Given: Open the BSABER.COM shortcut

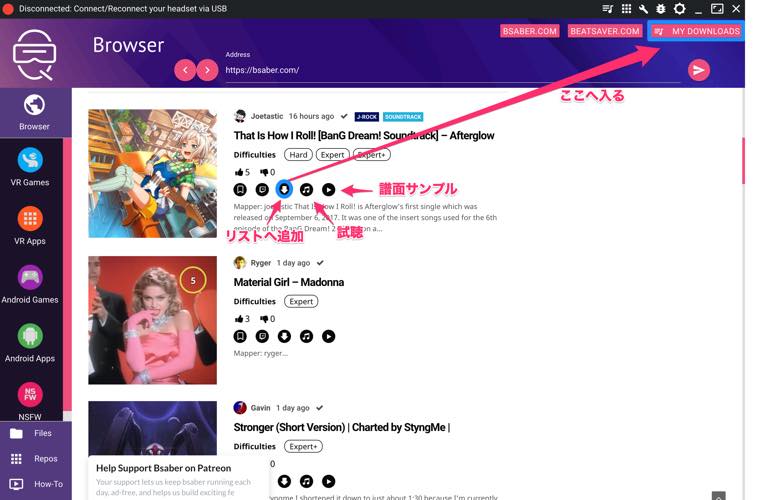Looking at the screenshot, I should (x=530, y=31).
